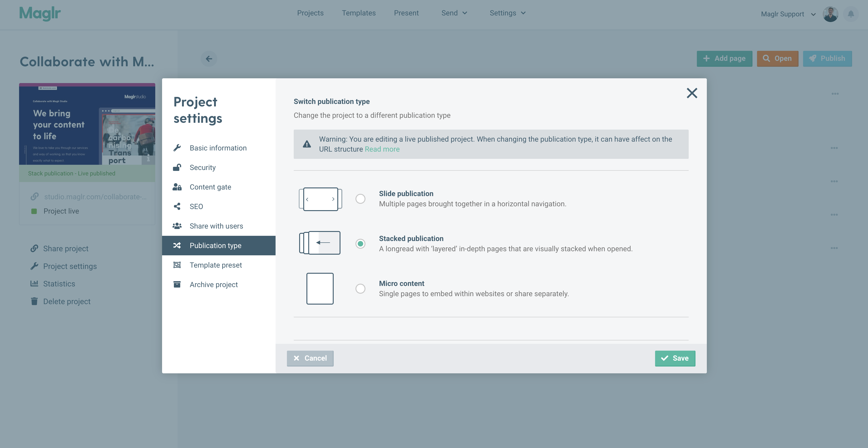Open Basic information settings via wrench icon
This screenshot has height=448, width=868.
pos(177,148)
